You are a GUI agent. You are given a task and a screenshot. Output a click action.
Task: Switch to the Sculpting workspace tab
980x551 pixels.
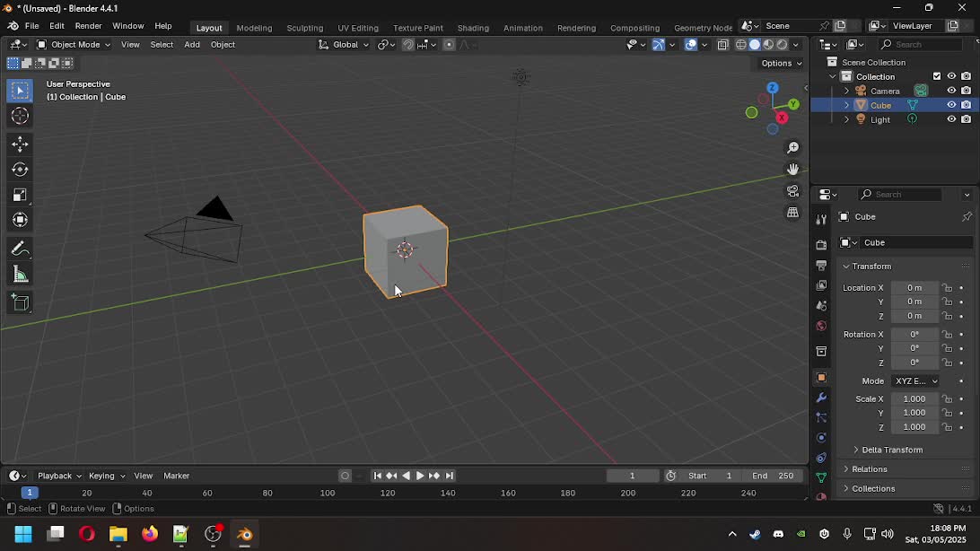(304, 28)
